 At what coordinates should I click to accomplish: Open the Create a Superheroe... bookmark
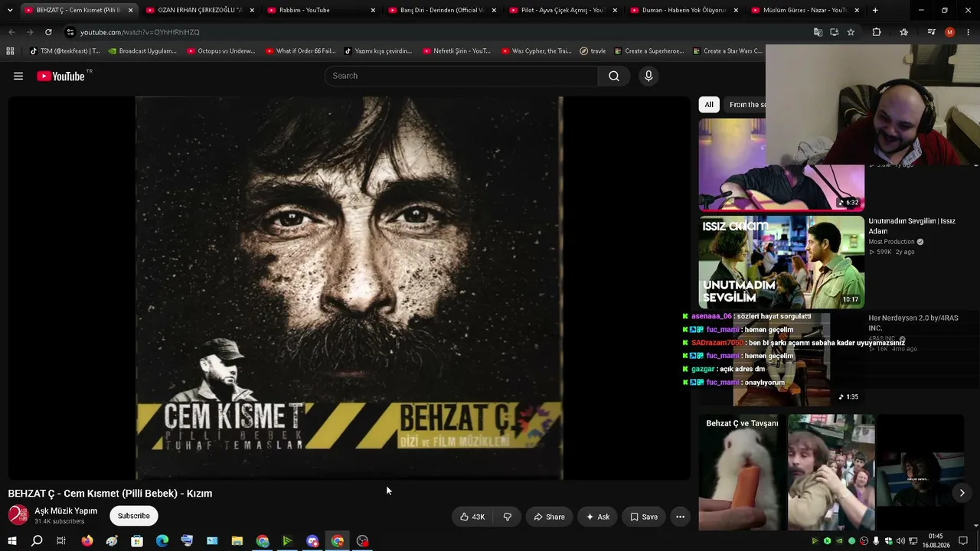pyautogui.click(x=648, y=51)
